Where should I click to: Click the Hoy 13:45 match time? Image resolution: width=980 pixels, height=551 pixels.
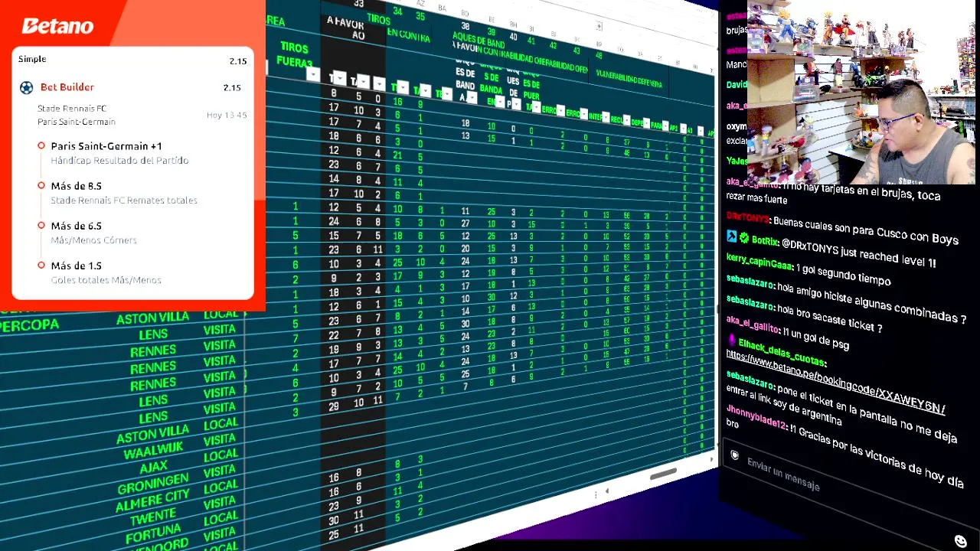[x=227, y=115]
